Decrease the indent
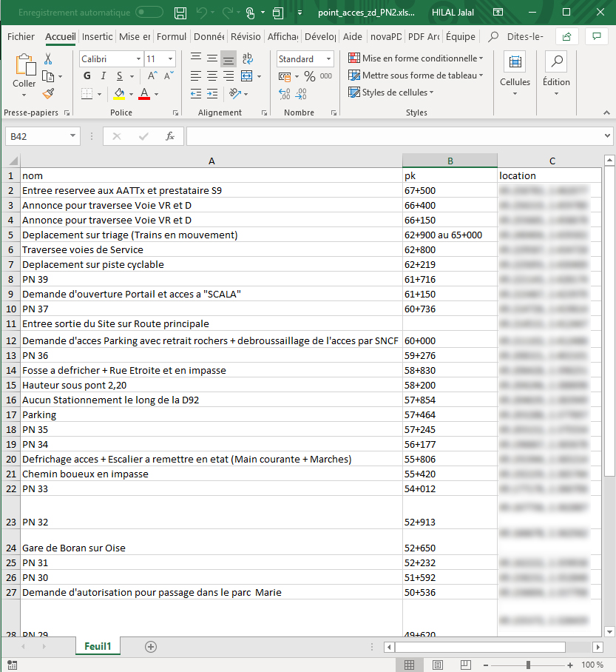 [196, 94]
